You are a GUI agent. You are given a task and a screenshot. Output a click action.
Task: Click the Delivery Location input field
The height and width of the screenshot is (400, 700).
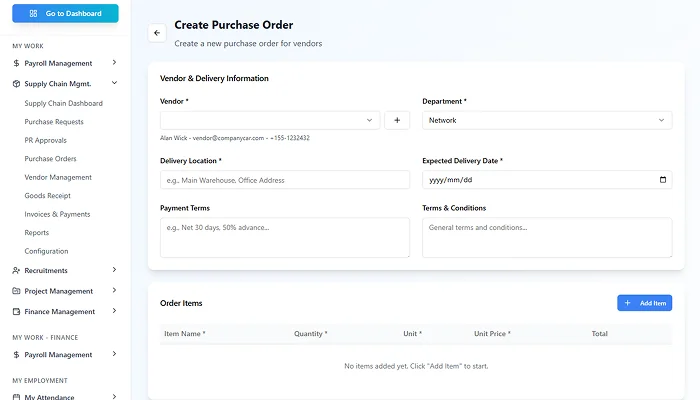point(284,180)
